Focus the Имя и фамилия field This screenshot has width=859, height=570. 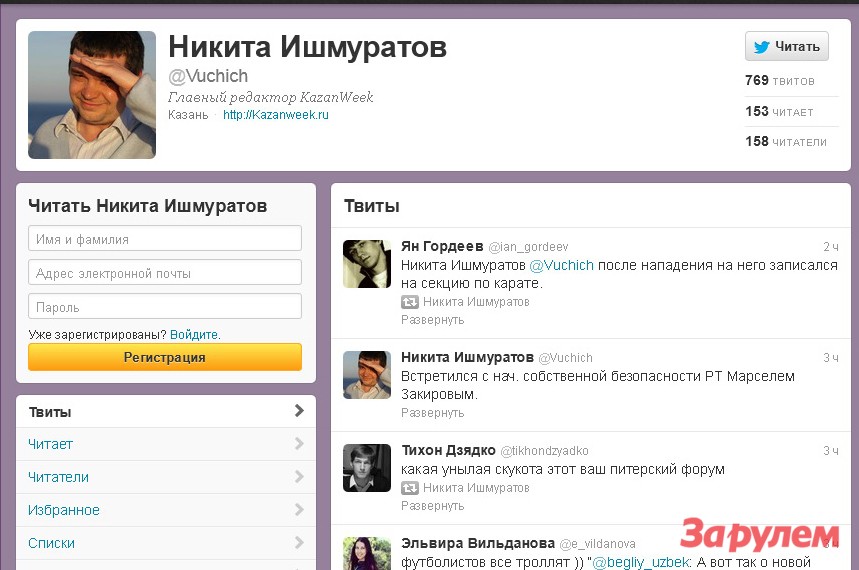click(165, 239)
